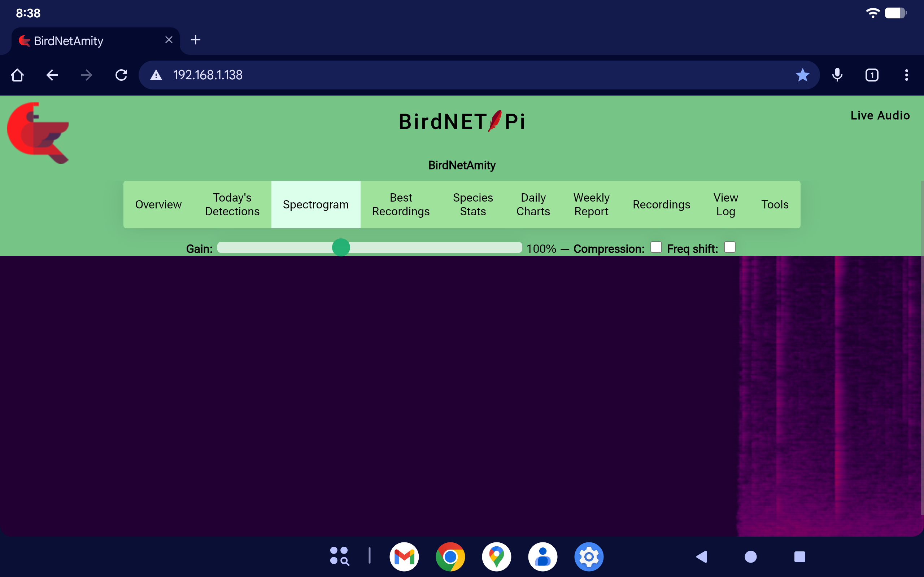924x577 pixels.
Task: Open the View Log page
Action: point(725,204)
